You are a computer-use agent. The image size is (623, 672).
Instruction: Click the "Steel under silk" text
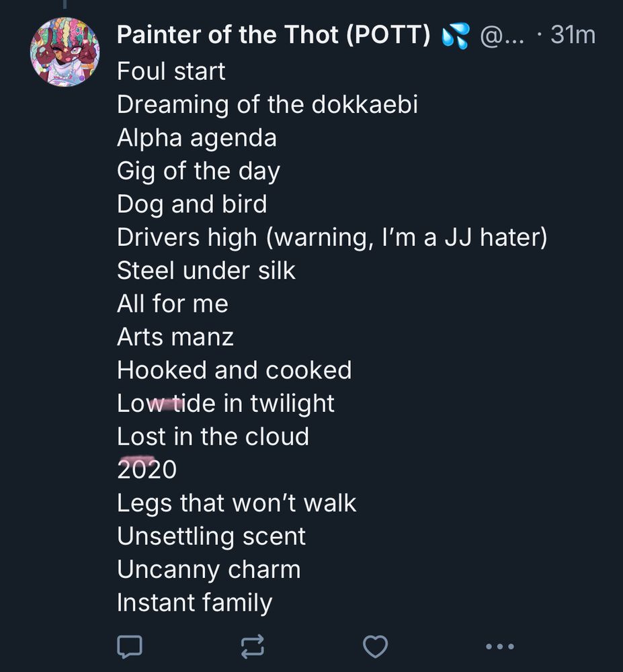tap(206, 270)
